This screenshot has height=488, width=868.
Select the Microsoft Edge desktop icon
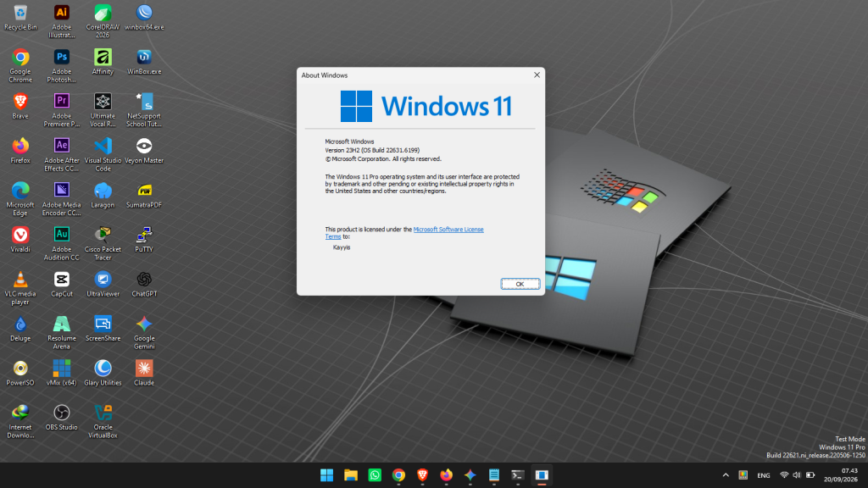tap(20, 198)
